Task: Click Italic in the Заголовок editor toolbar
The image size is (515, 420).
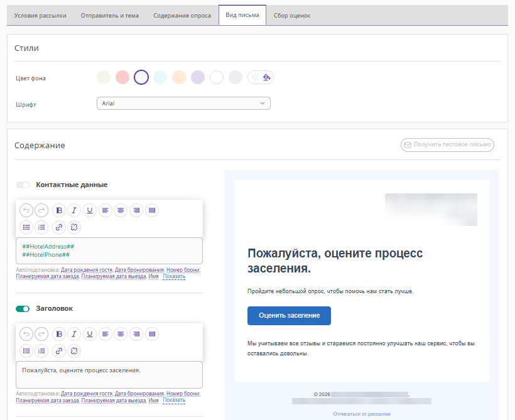Action: [74, 334]
